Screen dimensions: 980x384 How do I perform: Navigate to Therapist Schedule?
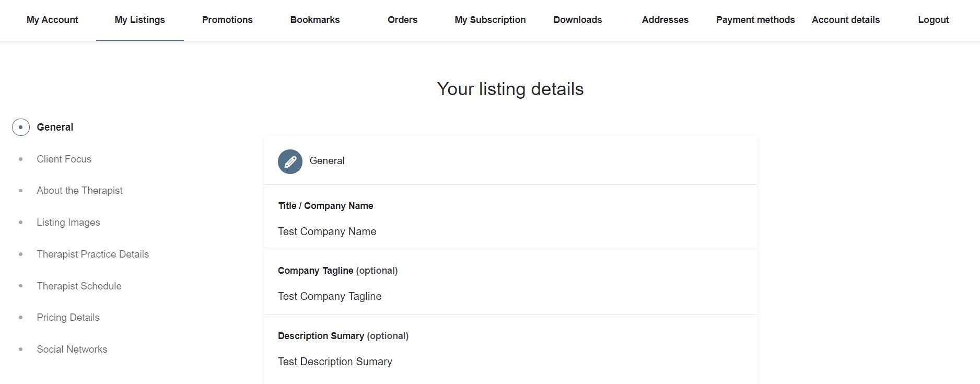pyautogui.click(x=79, y=286)
